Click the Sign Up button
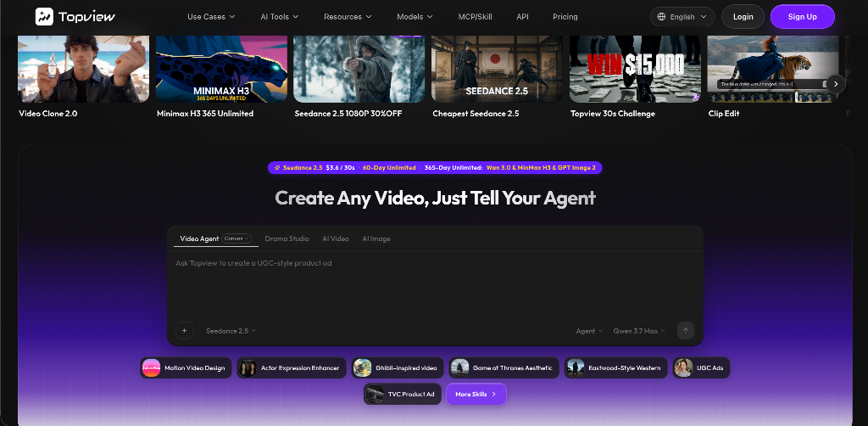 click(802, 17)
